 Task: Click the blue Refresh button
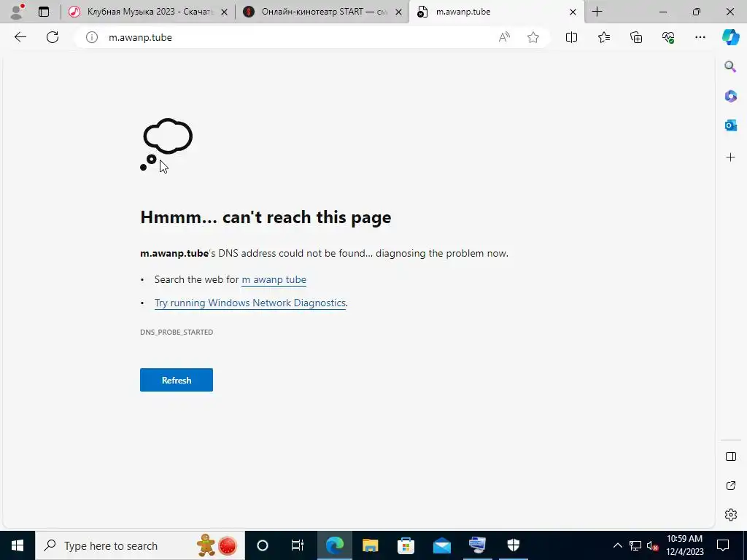coord(177,380)
